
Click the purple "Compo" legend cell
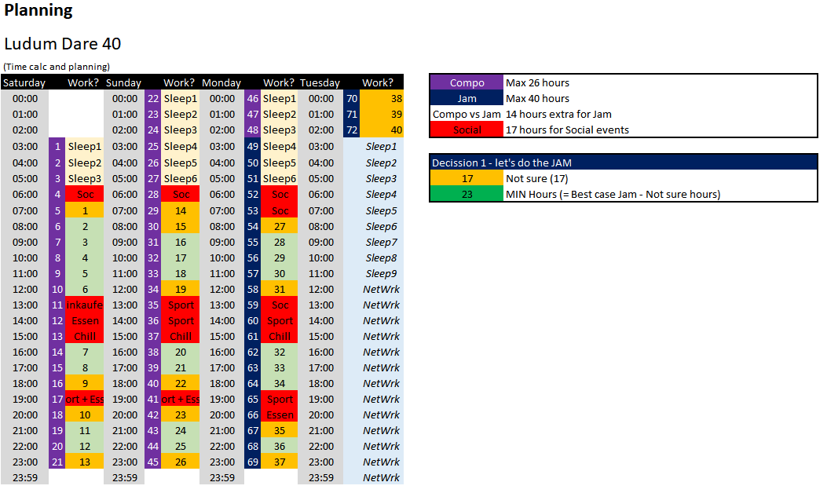[467, 83]
